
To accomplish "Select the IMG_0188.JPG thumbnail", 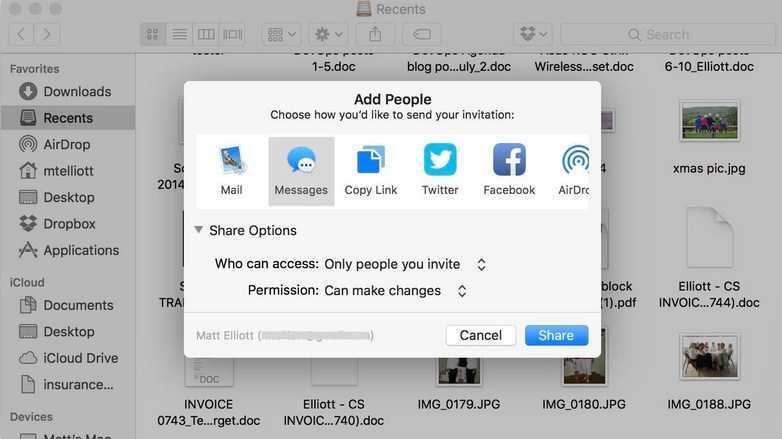I will click(709, 357).
